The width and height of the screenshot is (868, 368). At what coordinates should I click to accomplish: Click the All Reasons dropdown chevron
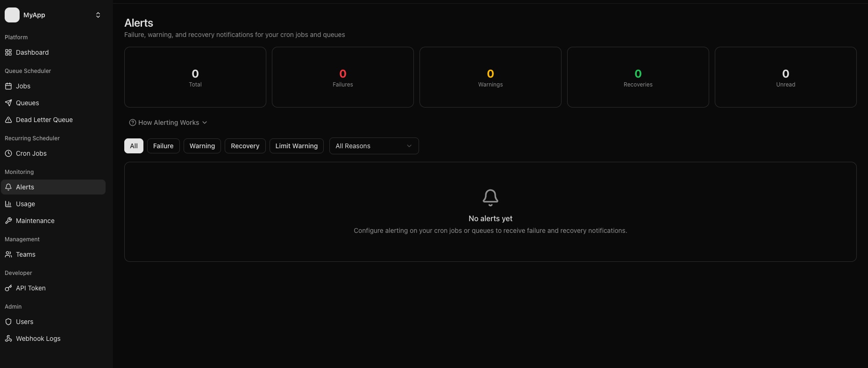point(409,146)
